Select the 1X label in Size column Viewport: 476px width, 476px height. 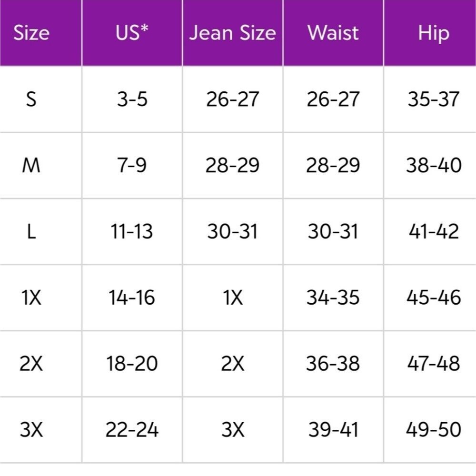(x=31, y=297)
